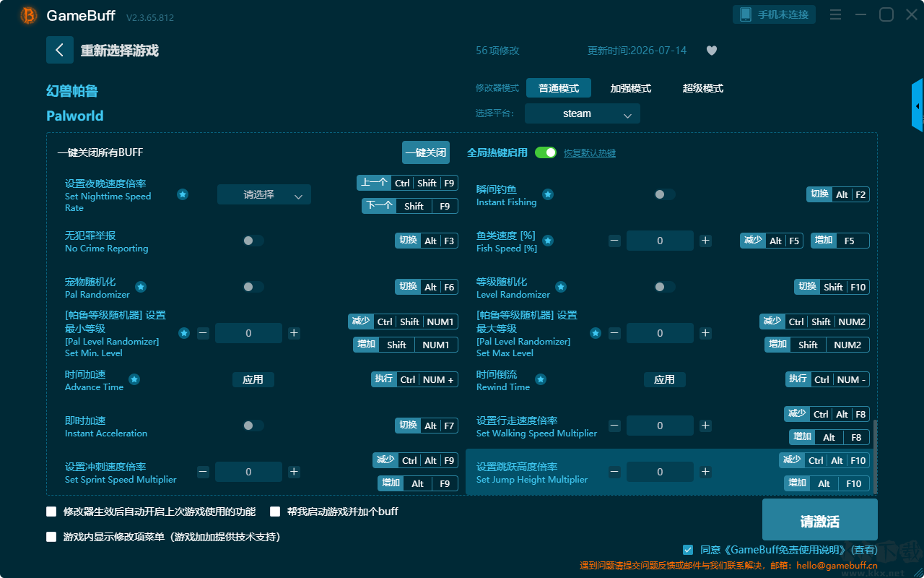Open the steam platform dropdown

pyautogui.click(x=583, y=113)
